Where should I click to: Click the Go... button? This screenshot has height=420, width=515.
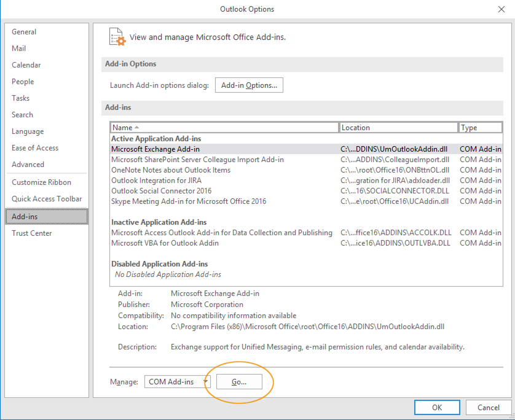coord(239,382)
